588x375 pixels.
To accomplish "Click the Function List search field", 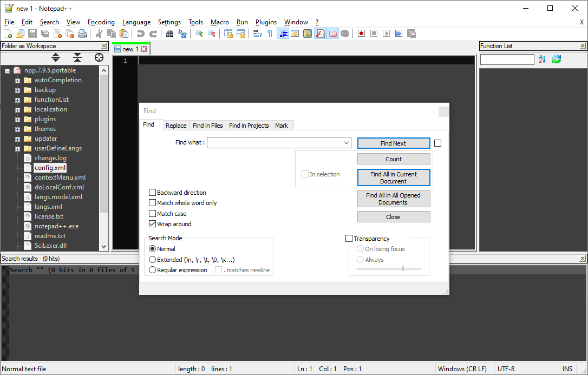I will pyautogui.click(x=507, y=60).
